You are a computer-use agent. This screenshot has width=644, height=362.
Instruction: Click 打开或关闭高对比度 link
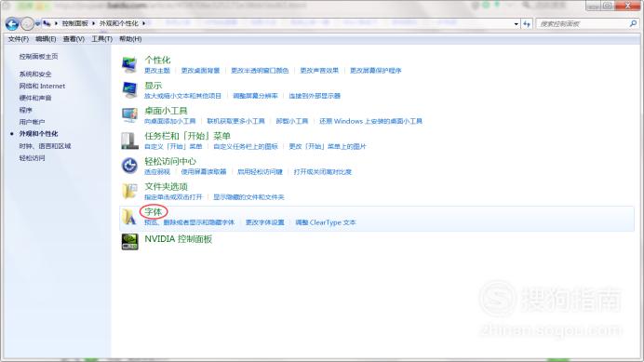322,172
